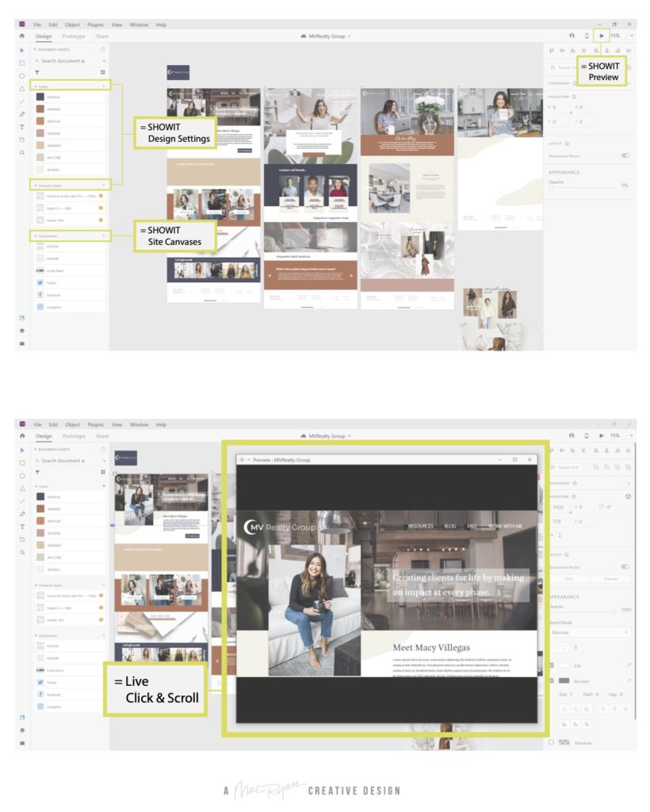
Task: Open the Plugins menu in top window
Action: [95, 25]
